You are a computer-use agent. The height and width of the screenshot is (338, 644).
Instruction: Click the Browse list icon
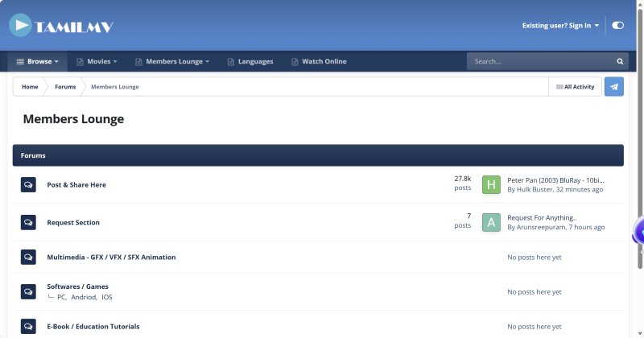click(19, 62)
